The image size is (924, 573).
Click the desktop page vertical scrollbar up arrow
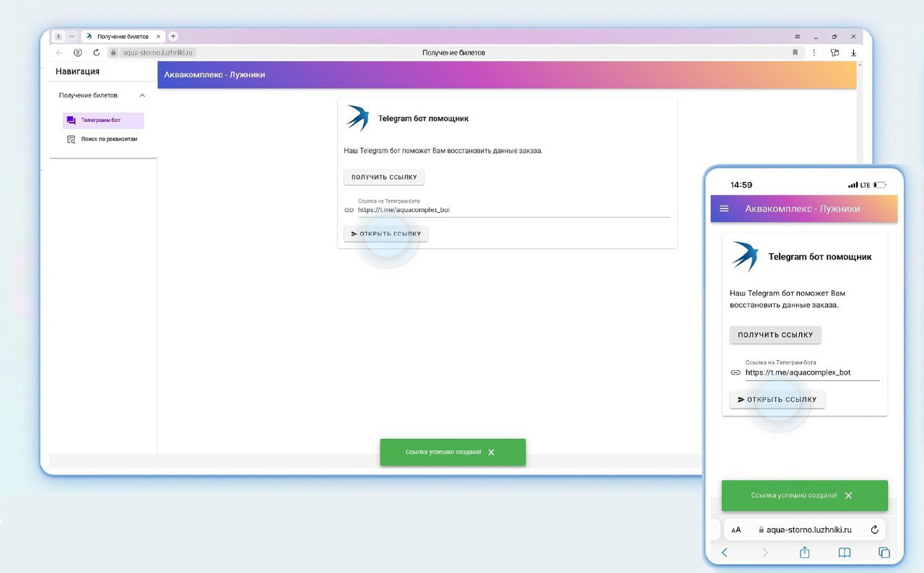tap(860, 66)
